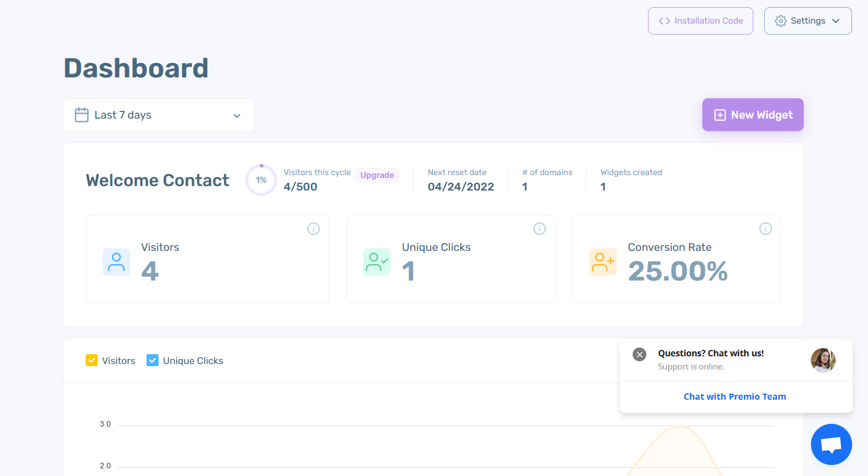Click Chat with Premio Team link

pyautogui.click(x=735, y=396)
